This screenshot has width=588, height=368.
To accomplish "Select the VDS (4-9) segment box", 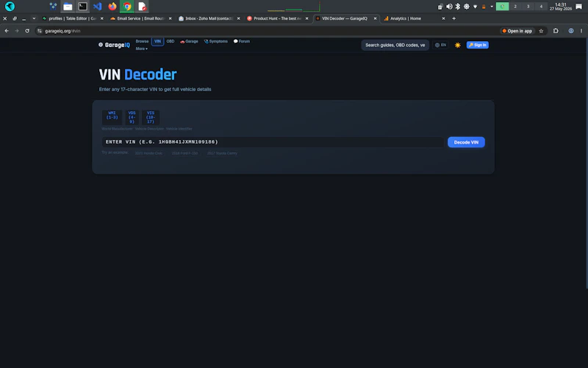I will coord(132,117).
